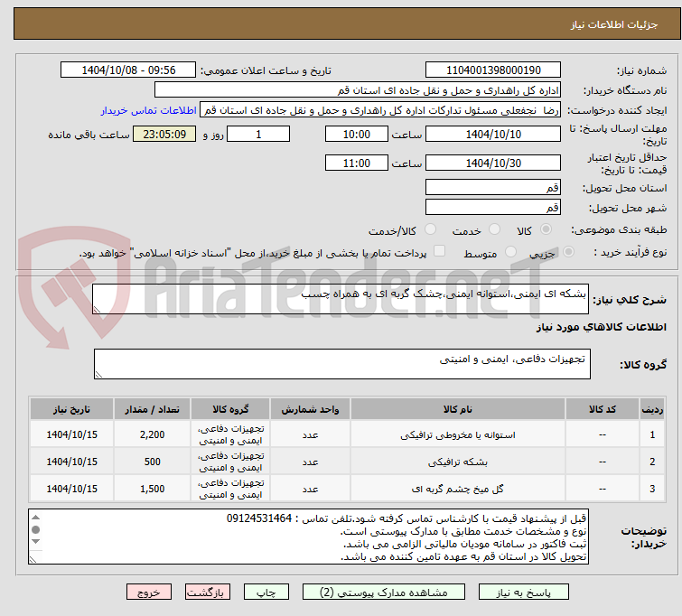Screen dimensions: 682x616
Task: Click the delivery city field
Action: tap(493, 207)
